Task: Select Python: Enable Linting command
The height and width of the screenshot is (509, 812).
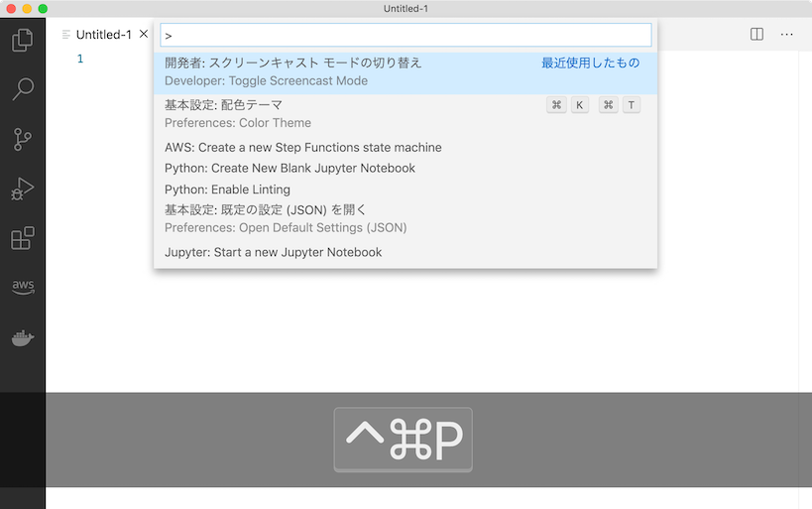Action: (x=406, y=190)
